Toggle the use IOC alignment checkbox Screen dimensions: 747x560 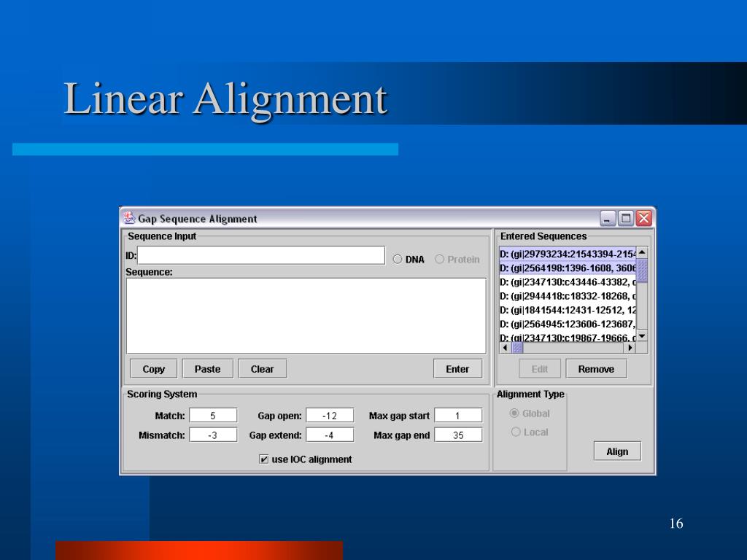(x=263, y=459)
